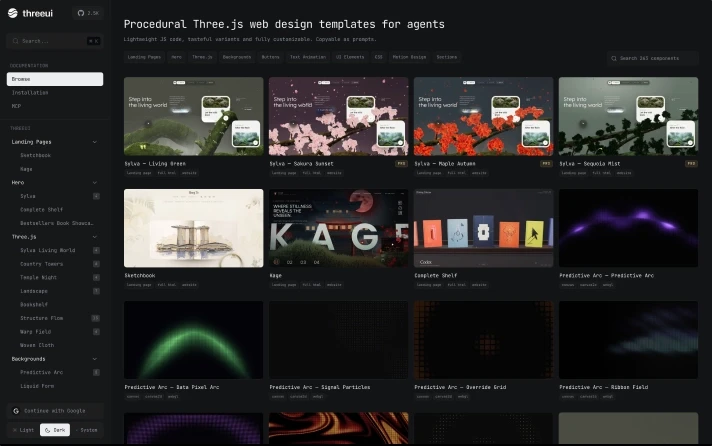
Task: Open the Kage template thumbnail
Action: coord(338,228)
